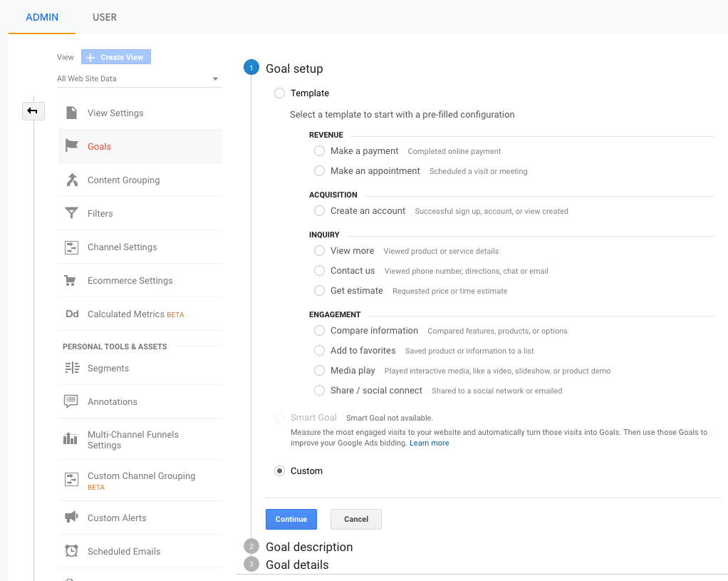Open Custom Alerts in the sidebar
The width and height of the screenshot is (728, 581).
[140, 518]
